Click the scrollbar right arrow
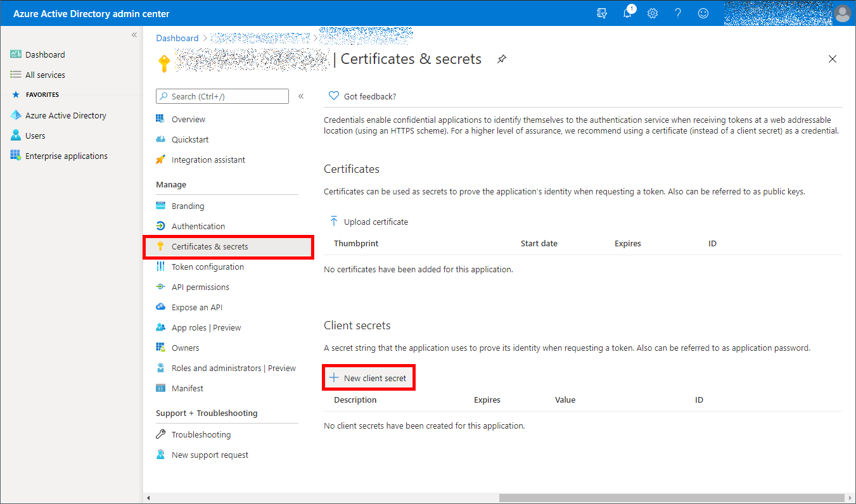 pos(851,498)
